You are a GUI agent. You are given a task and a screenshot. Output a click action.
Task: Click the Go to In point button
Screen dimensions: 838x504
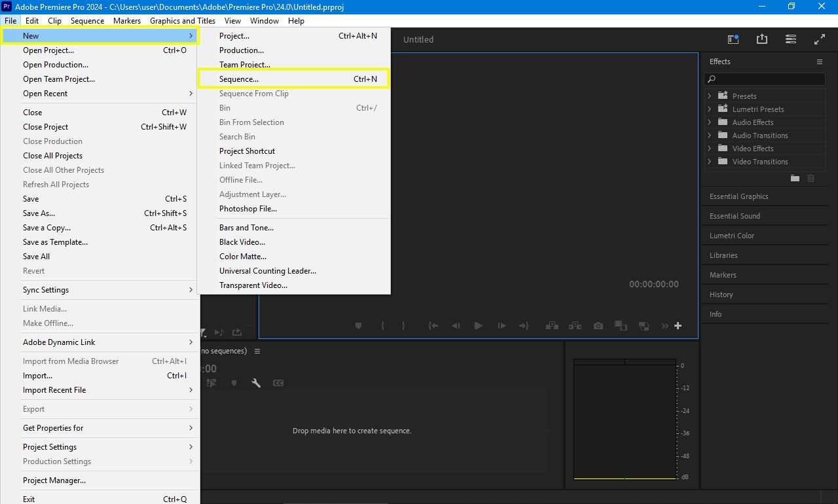click(x=433, y=325)
